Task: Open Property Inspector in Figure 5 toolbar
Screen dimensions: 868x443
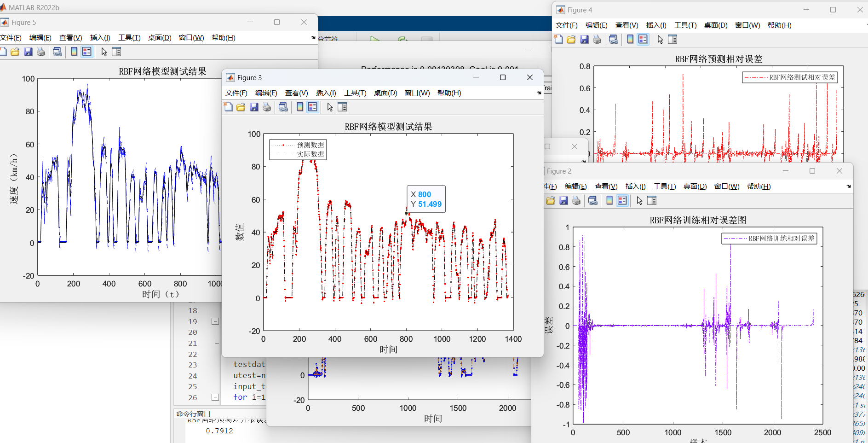Action: coord(116,52)
